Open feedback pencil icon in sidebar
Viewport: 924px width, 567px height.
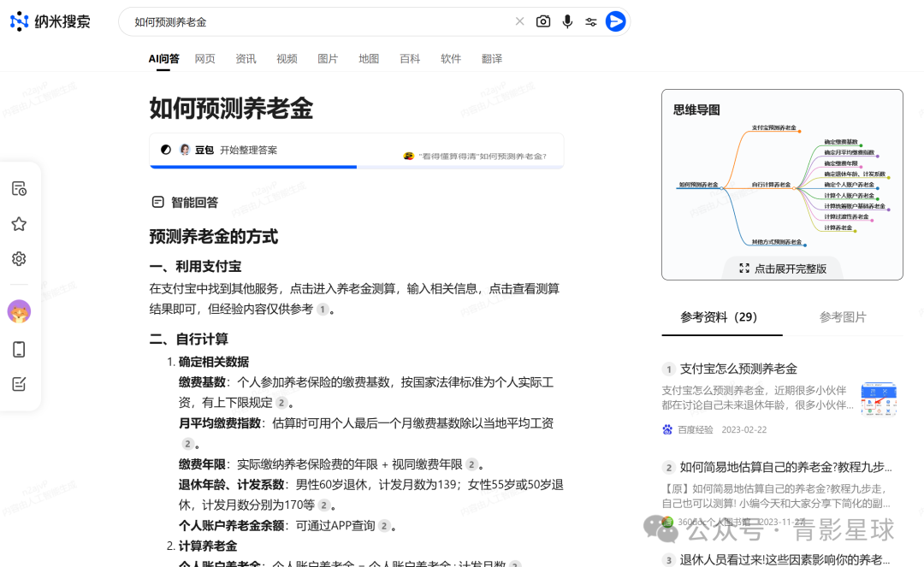(x=19, y=383)
